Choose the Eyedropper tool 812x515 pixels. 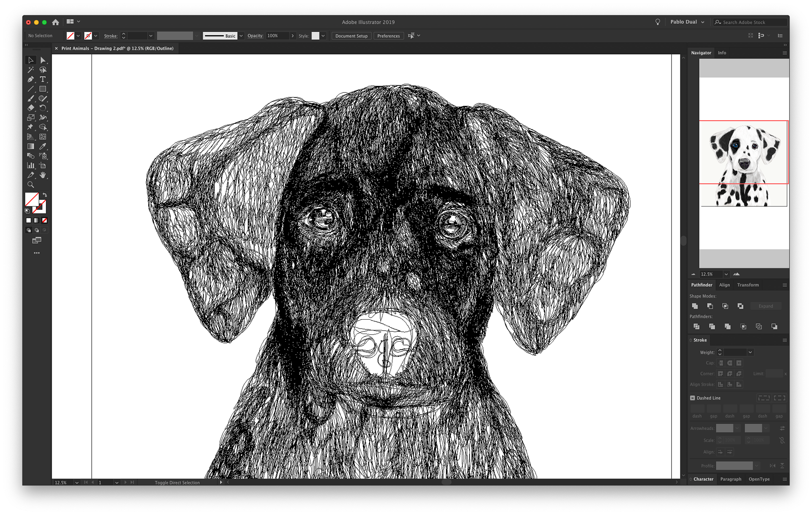click(43, 146)
